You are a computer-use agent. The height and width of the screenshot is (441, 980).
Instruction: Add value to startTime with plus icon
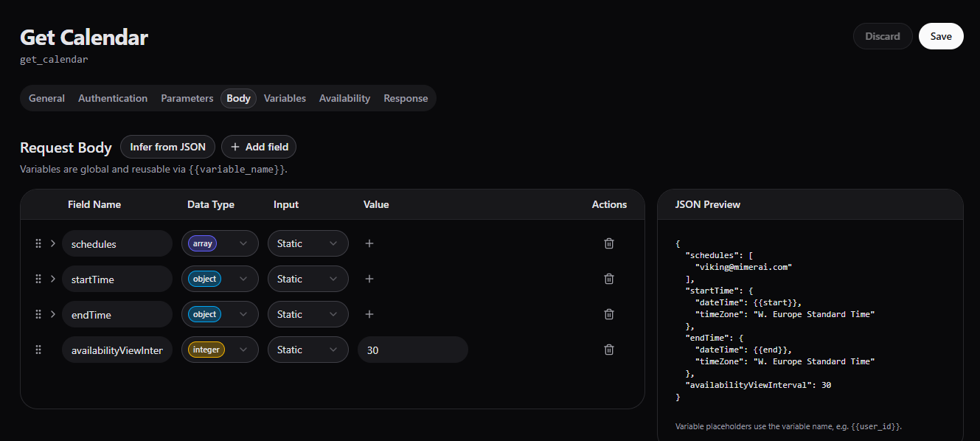point(369,279)
